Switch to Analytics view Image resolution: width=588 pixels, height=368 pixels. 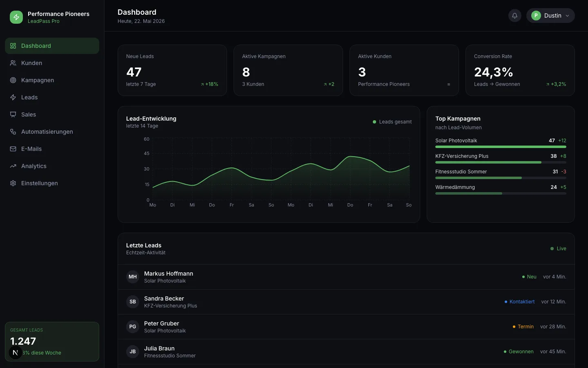click(x=52, y=166)
